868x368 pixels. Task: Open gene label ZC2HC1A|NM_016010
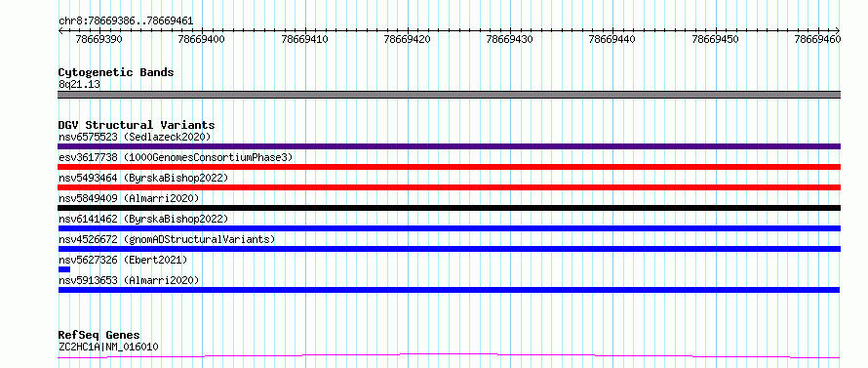[x=108, y=348]
